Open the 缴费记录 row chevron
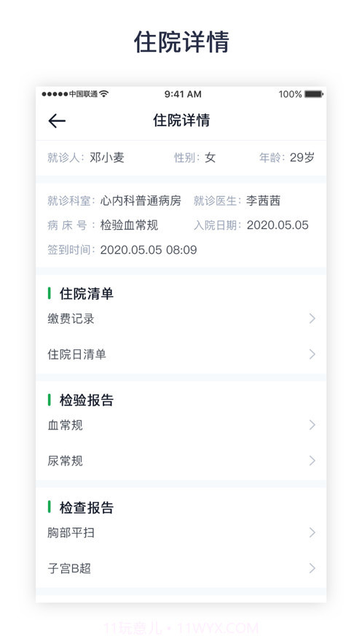 (x=312, y=318)
